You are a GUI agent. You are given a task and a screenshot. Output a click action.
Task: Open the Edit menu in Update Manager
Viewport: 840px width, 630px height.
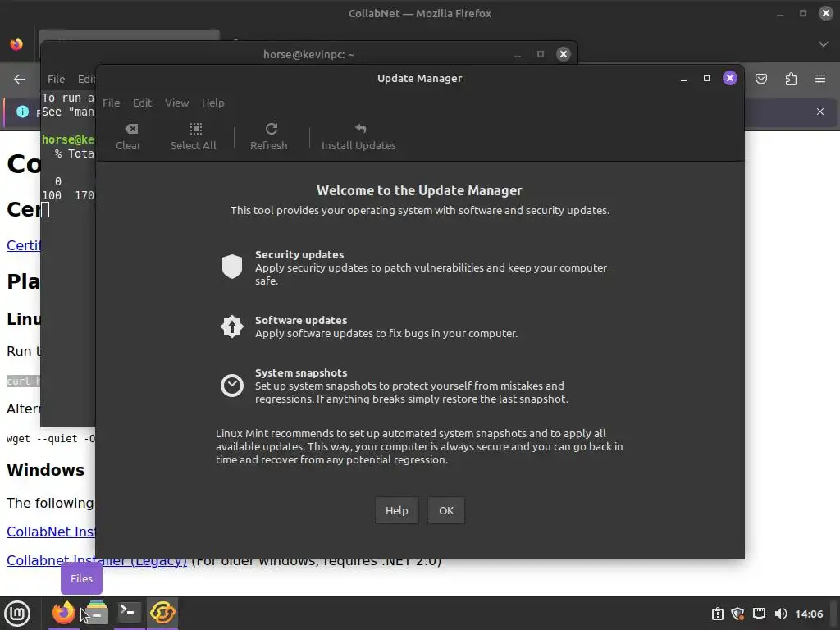pyautogui.click(x=143, y=103)
